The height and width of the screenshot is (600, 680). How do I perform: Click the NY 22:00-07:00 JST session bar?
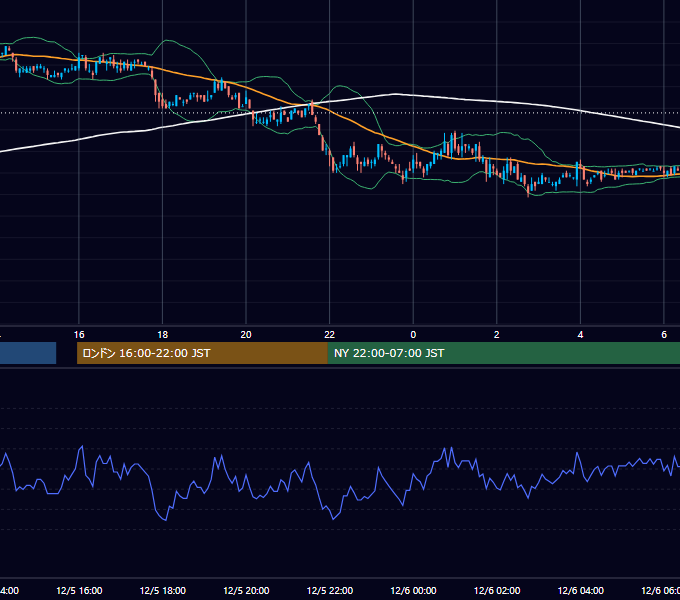tap(503, 353)
